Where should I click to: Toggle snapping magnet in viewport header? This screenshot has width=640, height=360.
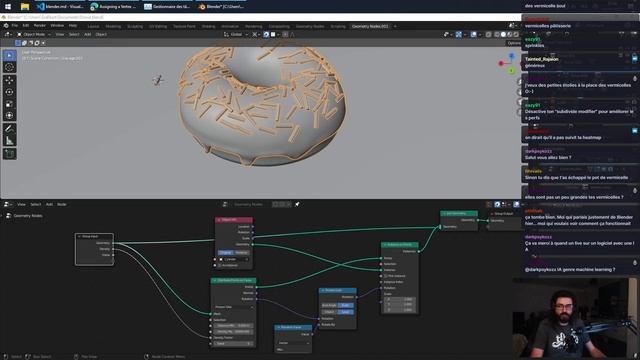(x=266, y=35)
